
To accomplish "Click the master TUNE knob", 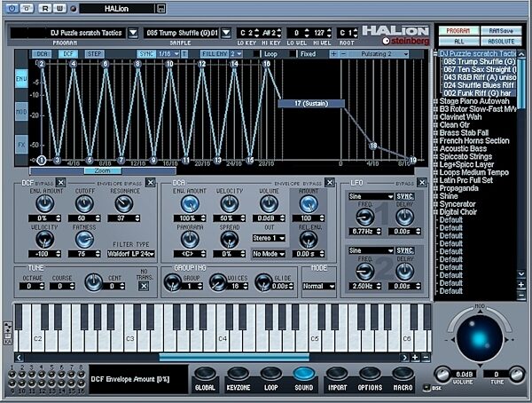I will coord(517,375).
